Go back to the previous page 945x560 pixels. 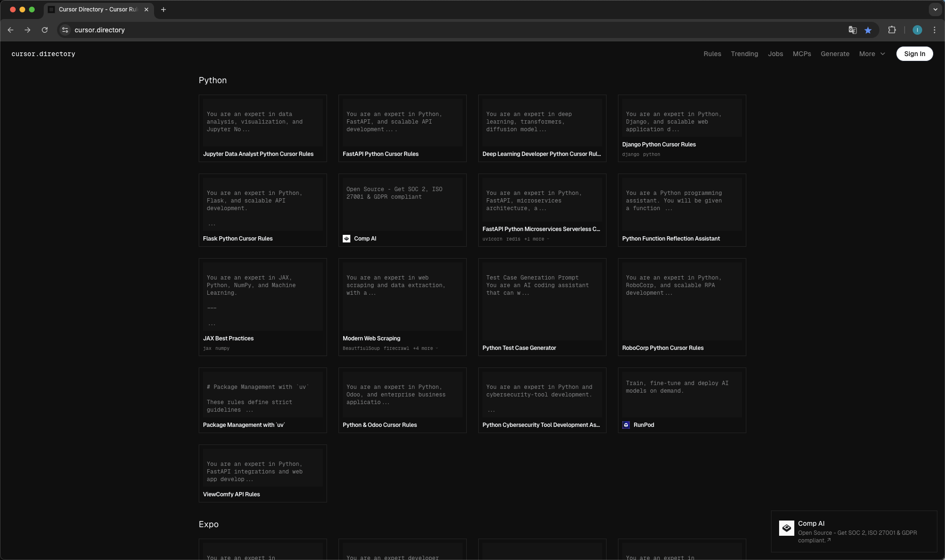pos(10,30)
